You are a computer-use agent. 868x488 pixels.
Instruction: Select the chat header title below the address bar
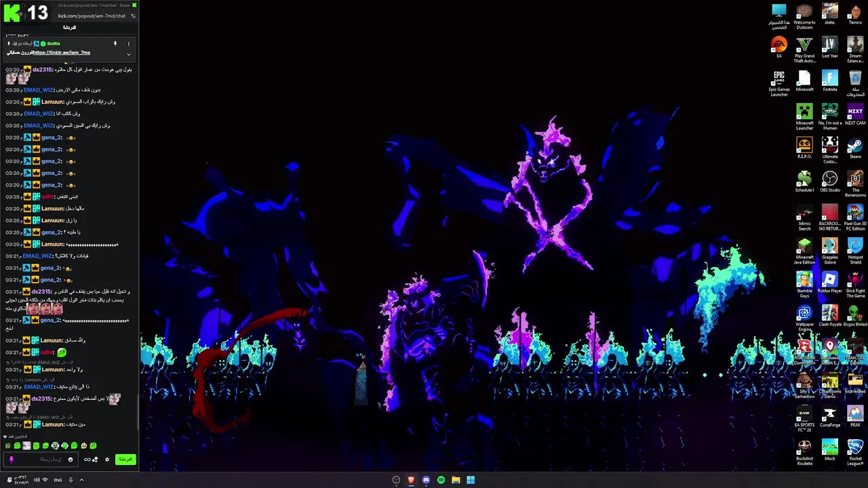[x=69, y=27]
